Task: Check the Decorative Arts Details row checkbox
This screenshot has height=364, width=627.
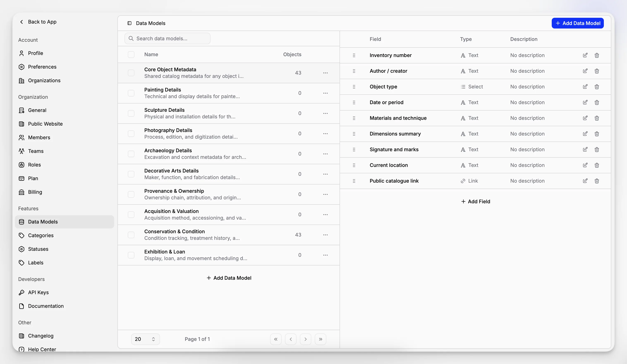Action: pyautogui.click(x=131, y=174)
